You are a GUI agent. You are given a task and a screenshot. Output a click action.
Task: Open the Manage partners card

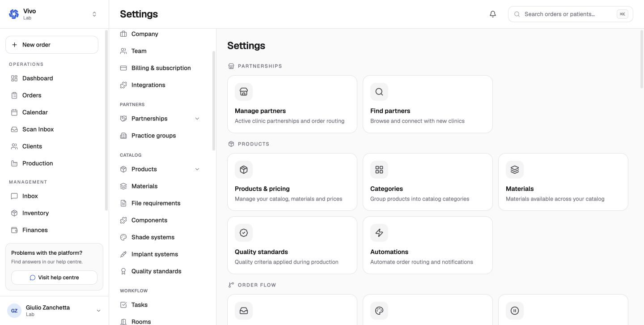[292, 104]
